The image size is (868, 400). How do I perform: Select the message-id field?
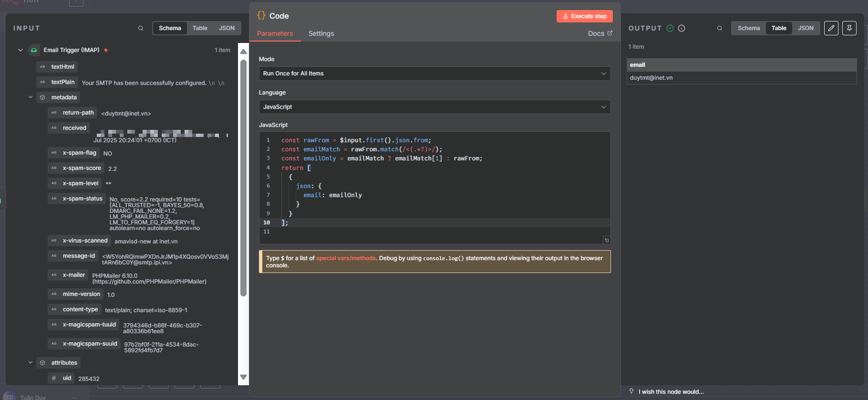point(73,256)
